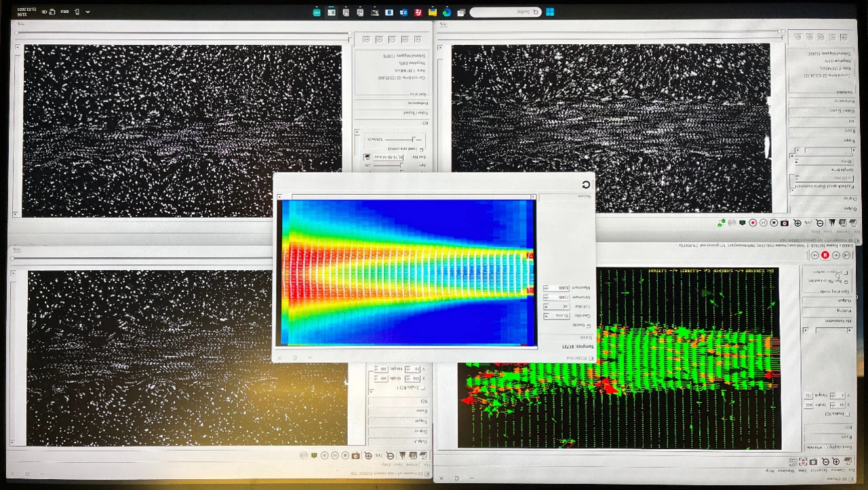868x490 pixels.
Task: Toggle the Event rate control checkbox
Action: click(421, 148)
